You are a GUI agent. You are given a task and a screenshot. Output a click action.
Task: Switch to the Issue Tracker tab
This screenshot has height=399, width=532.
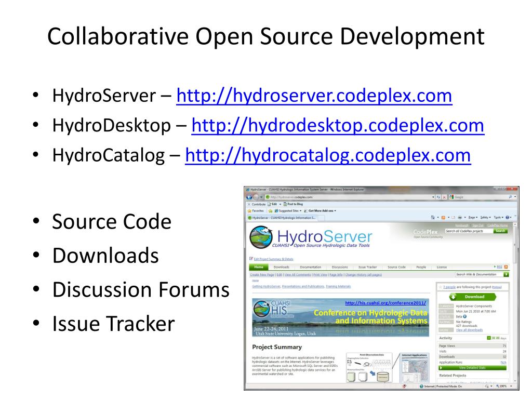(367, 267)
